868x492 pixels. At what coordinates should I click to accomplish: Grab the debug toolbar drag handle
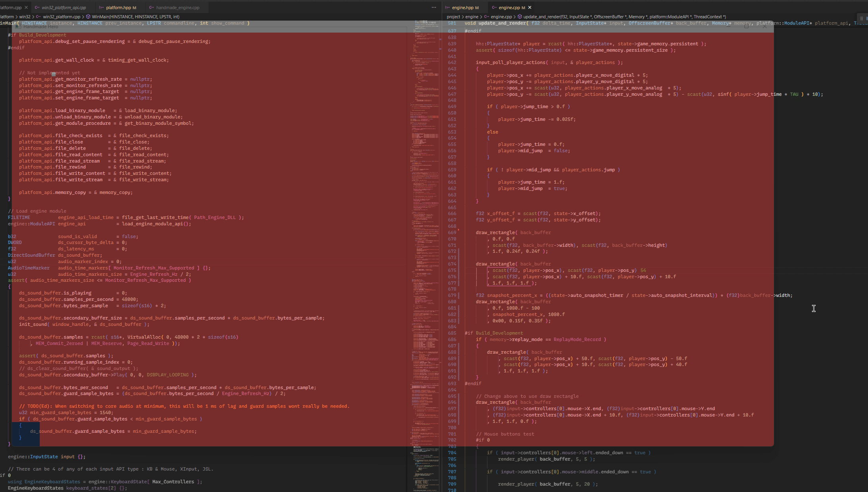[861, 18]
